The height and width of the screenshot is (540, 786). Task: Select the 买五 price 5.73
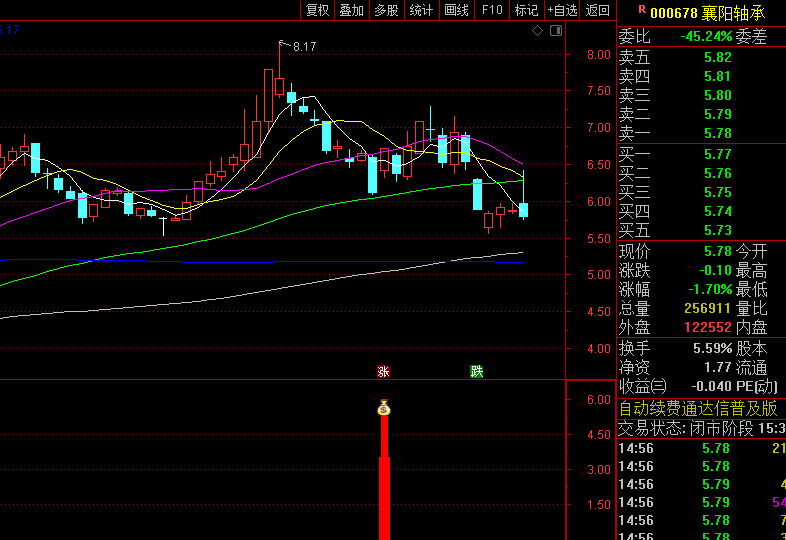pyautogui.click(x=718, y=230)
